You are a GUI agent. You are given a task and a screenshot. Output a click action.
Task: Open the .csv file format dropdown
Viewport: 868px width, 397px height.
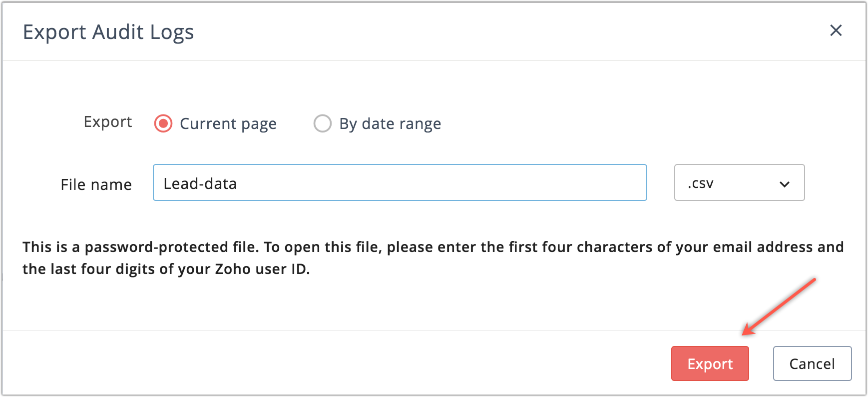(739, 183)
